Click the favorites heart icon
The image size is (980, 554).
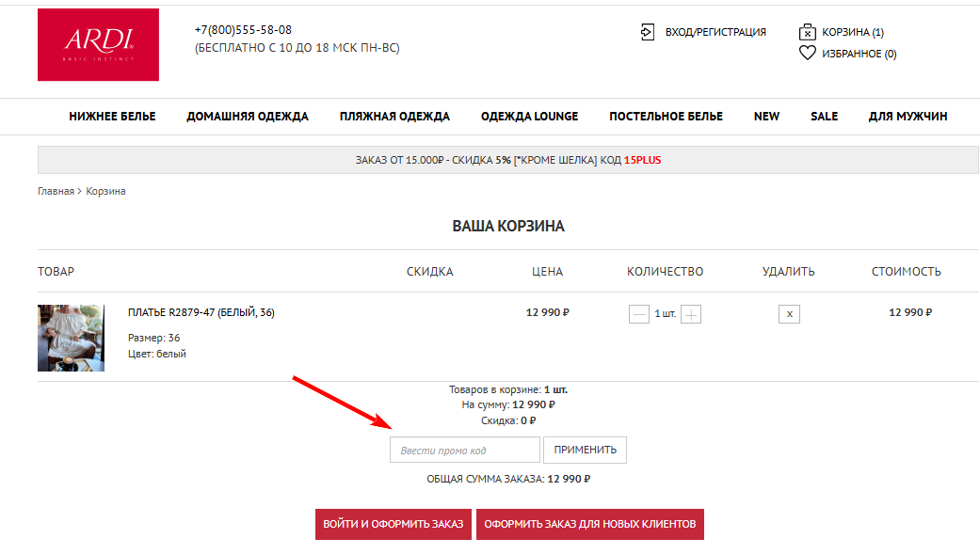coord(807,54)
